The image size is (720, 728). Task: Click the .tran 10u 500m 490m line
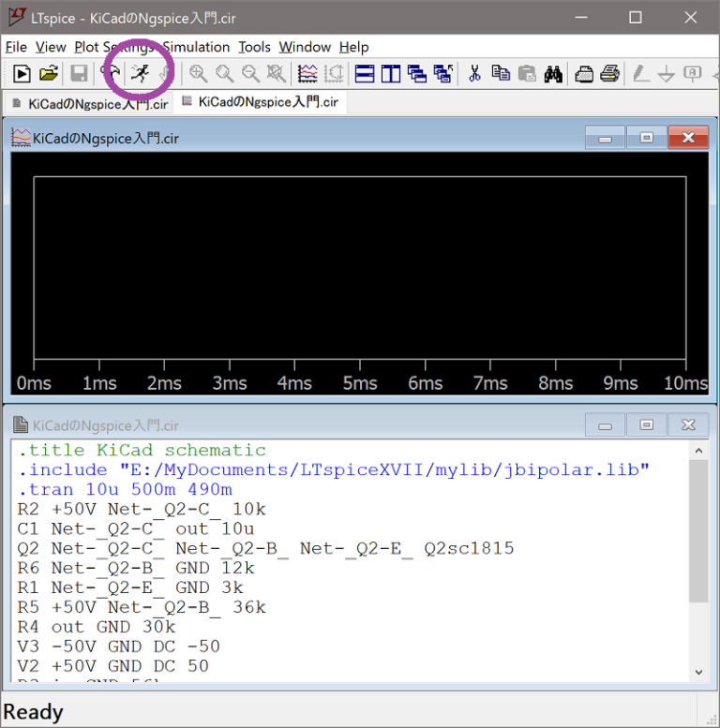tap(126, 489)
